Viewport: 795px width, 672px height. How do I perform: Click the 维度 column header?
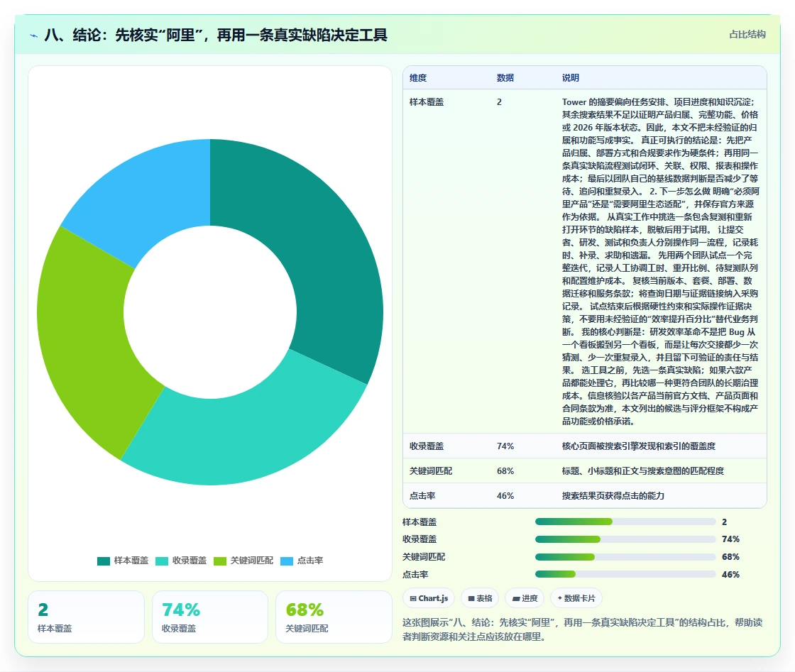(418, 77)
